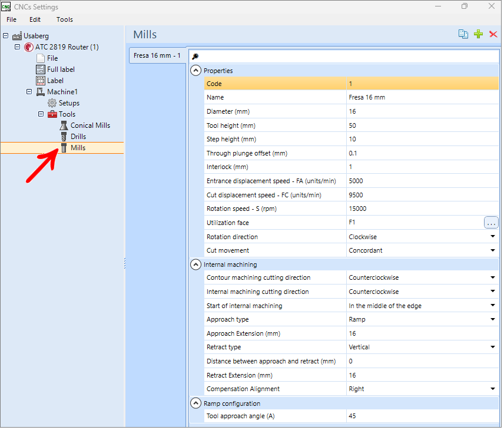Open the Tools menu
The width and height of the screenshot is (504, 430).
click(65, 19)
